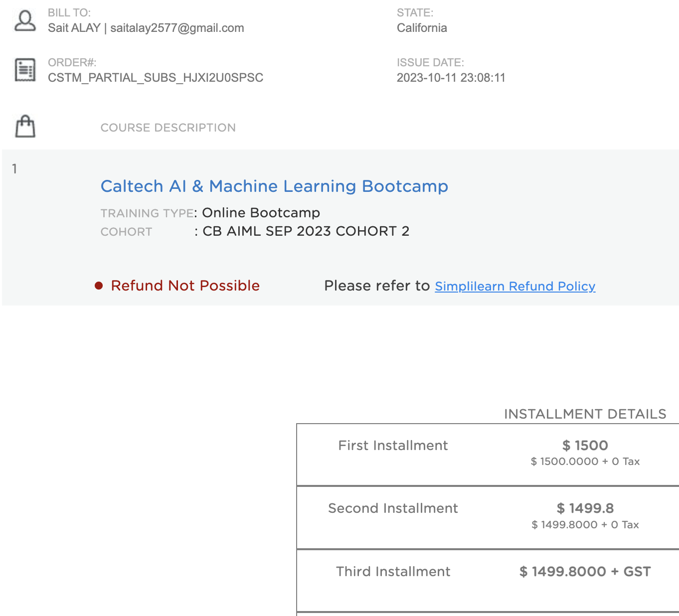Click the email saitalay2577@gmail.com text
The height and width of the screenshot is (616, 679).
tap(177, 28)
